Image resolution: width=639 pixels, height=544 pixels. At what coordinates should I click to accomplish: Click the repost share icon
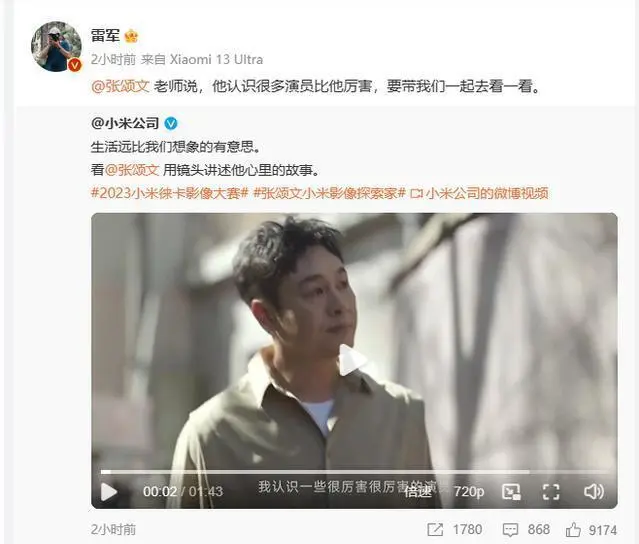point(435,530)
